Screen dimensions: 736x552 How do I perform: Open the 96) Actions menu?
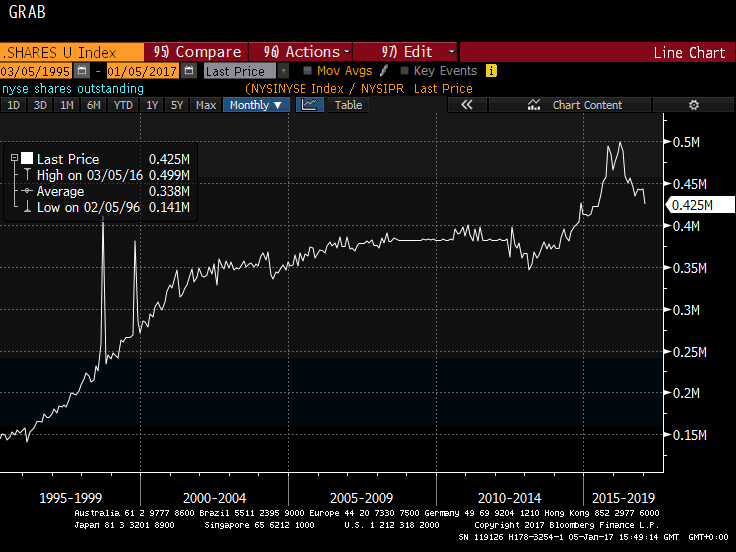click(x=300, y=52)
